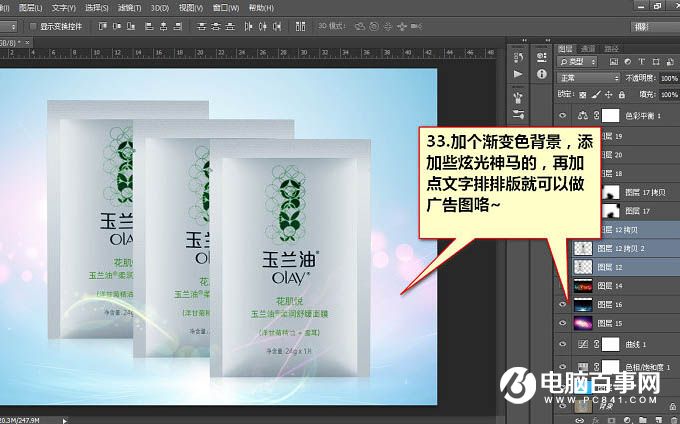Click the distribute top edges icon

point(201,26)
